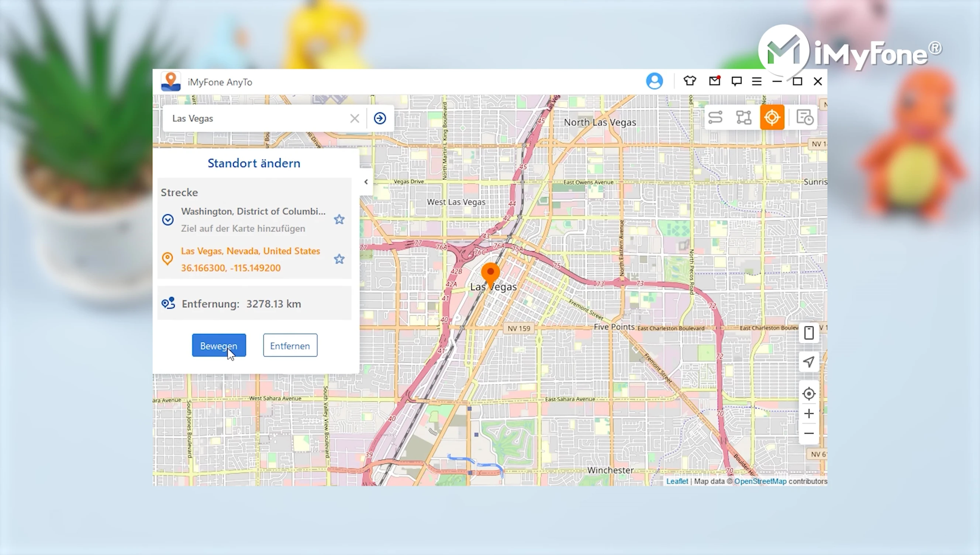Zoom out the map with minus button
Screen dimensions: 980x555
809,433
